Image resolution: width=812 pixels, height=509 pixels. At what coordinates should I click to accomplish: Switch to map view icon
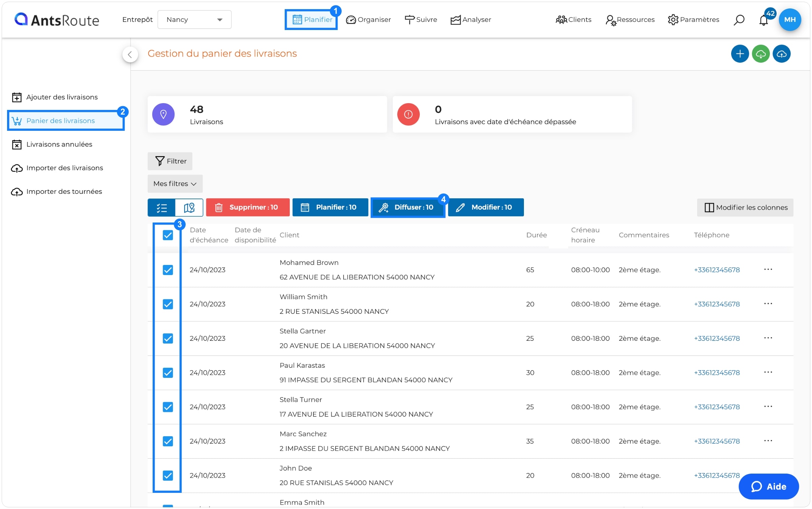[189, 207]
